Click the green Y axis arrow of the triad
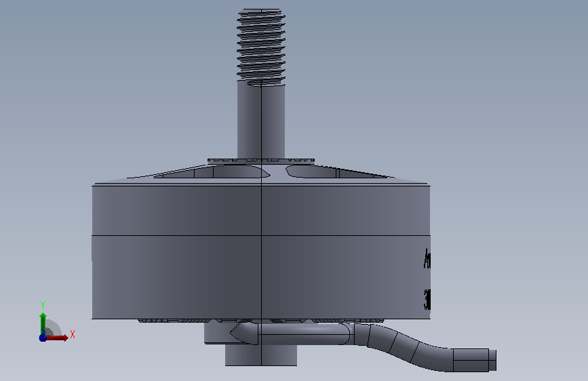 pos(43,323)
